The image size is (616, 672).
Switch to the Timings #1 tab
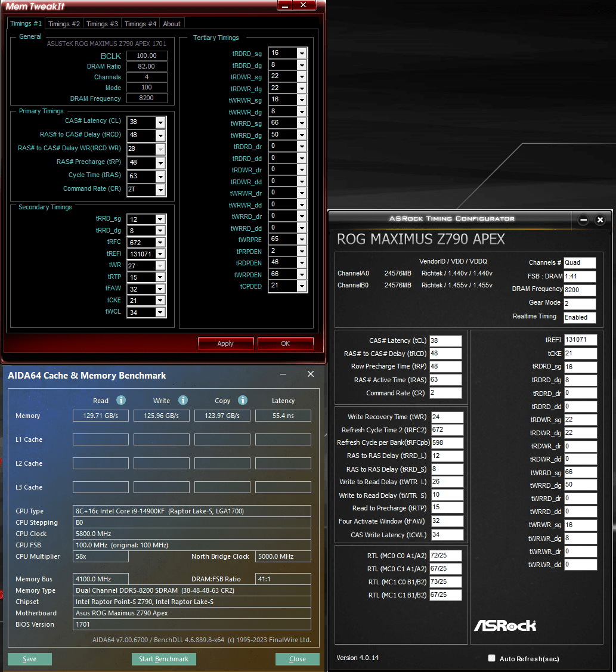click(x=26, y=24)
